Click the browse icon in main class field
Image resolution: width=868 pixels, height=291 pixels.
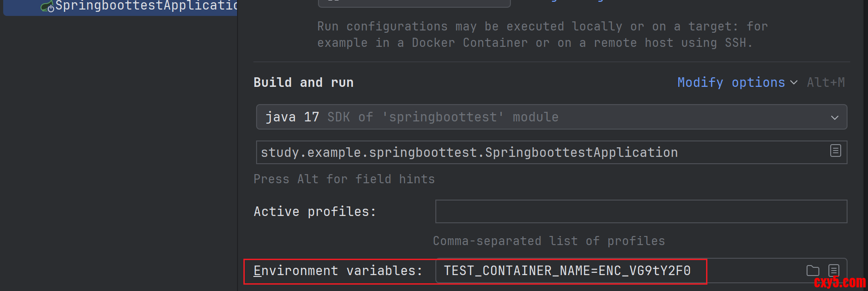tap(835, 151)
